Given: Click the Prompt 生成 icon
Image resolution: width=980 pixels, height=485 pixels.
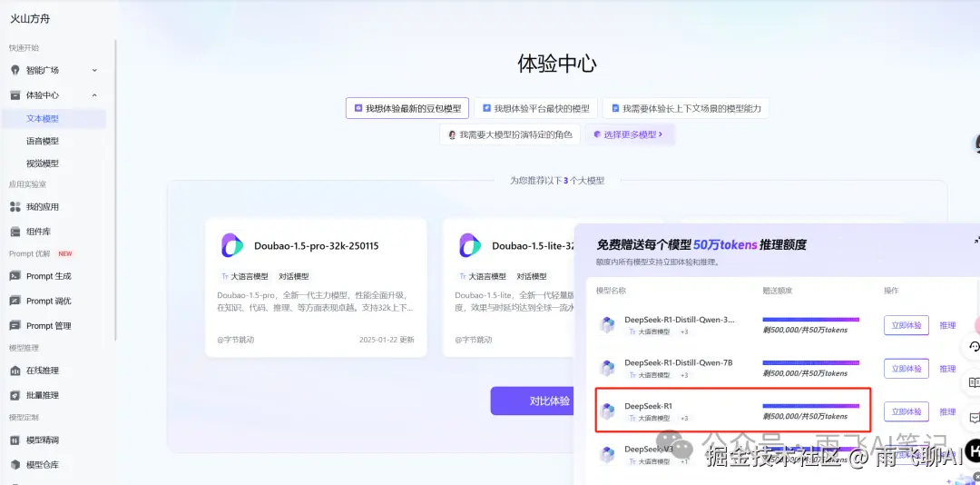Looking at the screenshot, I should point(15,276).
